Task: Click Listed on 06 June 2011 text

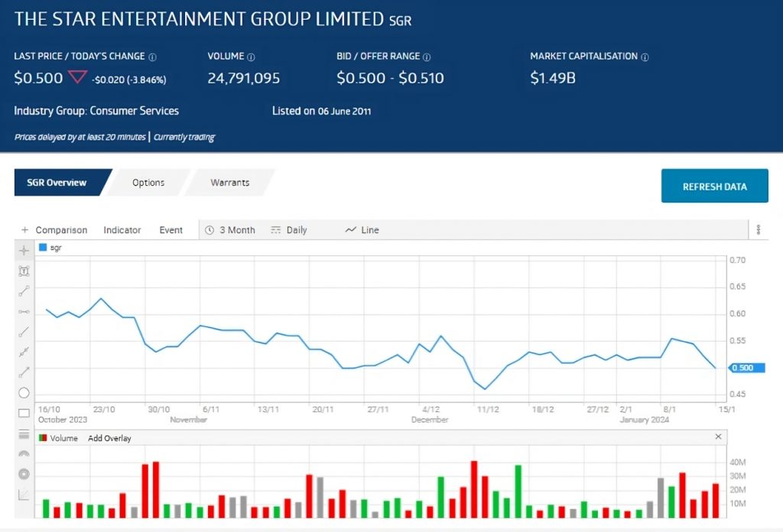Action: click(x=322, y=111)
